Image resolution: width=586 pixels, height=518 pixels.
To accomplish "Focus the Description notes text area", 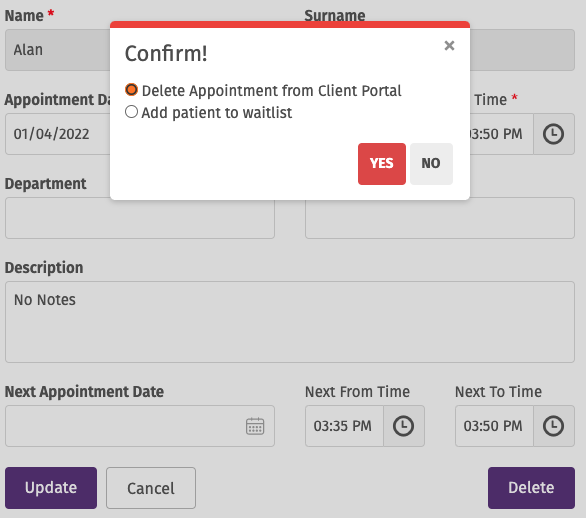I will pyautogui.click(x=290, y=322).
